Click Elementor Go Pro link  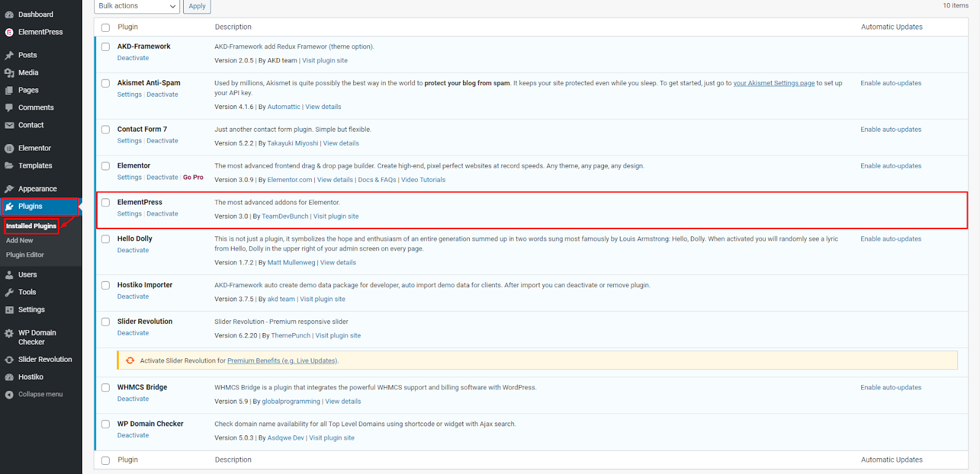click(x=193, y=178)
